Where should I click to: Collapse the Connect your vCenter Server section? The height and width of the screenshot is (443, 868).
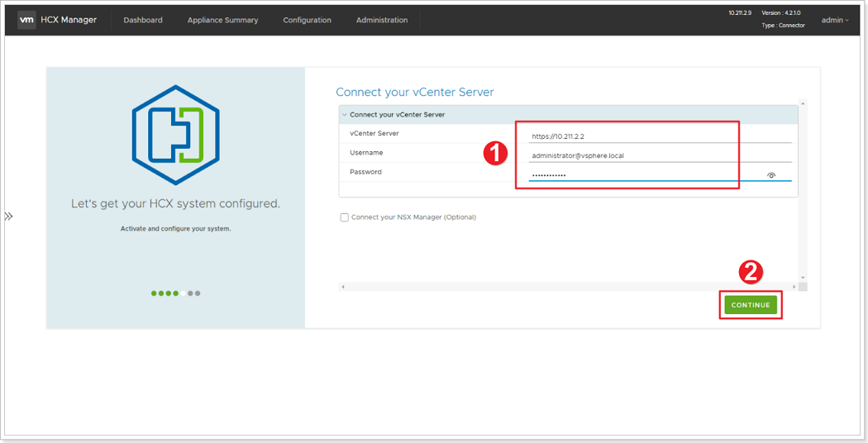coord(345,115)
